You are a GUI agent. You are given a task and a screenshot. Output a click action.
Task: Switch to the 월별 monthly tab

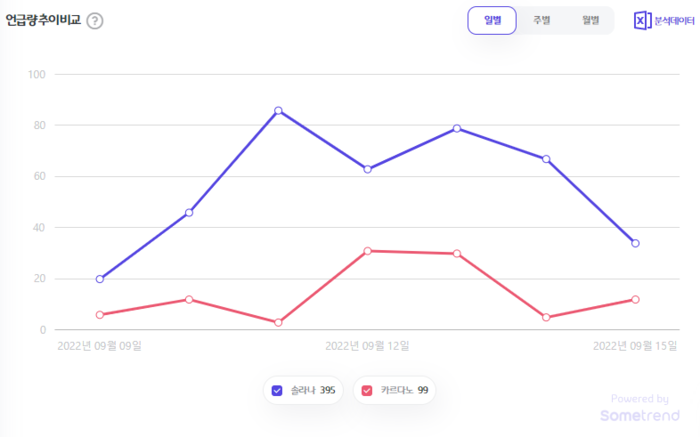tap(590, 20)
